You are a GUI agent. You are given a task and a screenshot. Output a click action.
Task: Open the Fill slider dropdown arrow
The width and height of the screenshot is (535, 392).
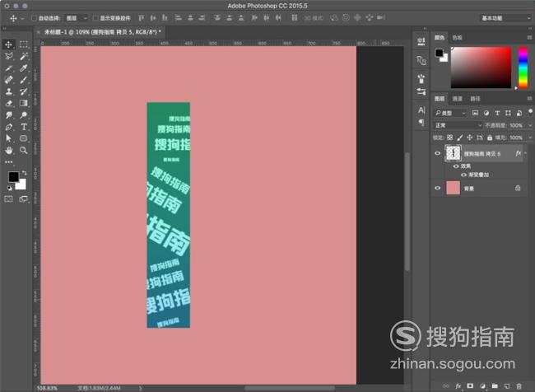pyautogui.click(x=529, y=138)
